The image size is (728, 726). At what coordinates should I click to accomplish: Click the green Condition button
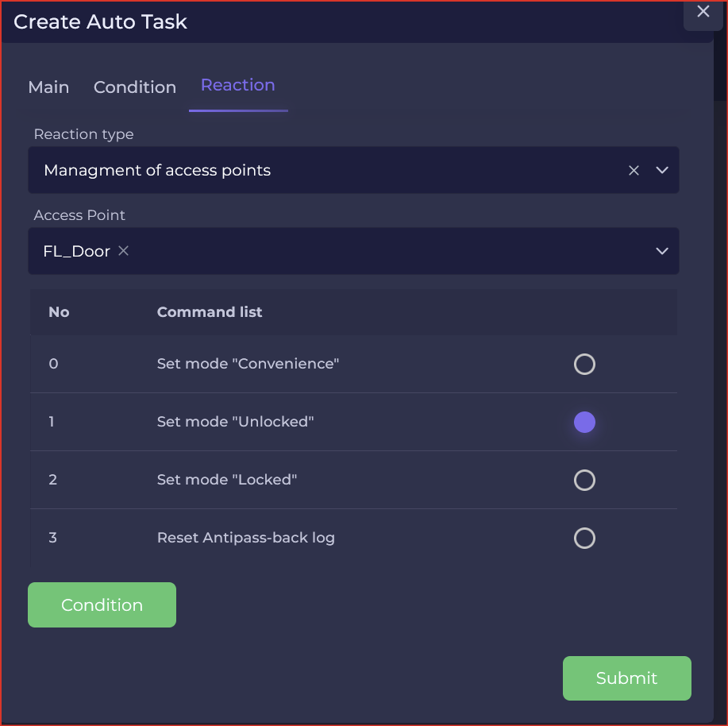tap(102, 604)
